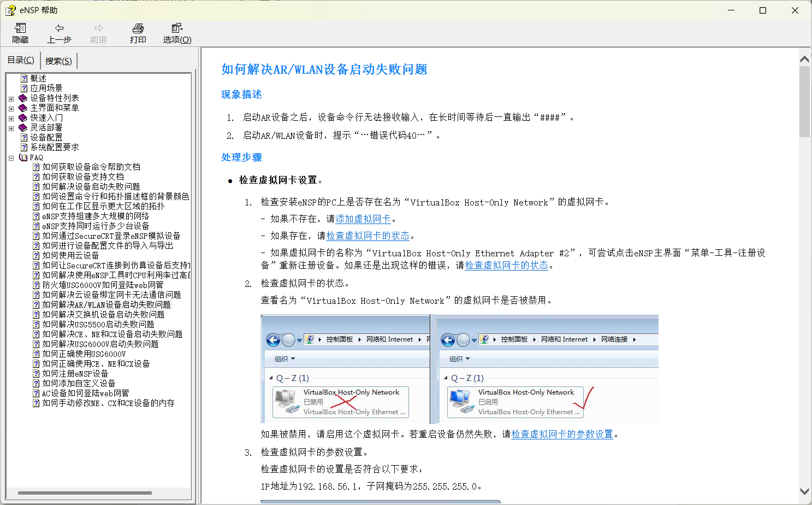Open topic 如何让SecureCRT连接到仿真设备后支持
The height and width of the screenshot is (505, 812).
point(116,265)
